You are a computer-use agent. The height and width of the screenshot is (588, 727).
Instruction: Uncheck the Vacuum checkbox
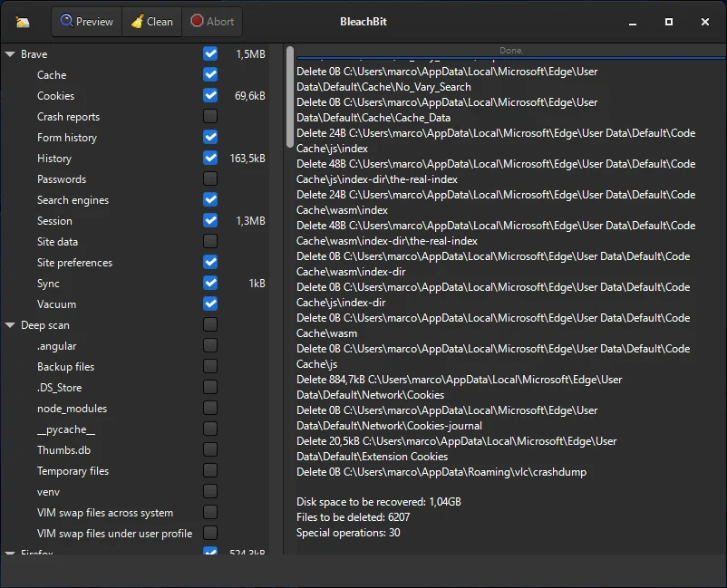click(x=210, y=304)
